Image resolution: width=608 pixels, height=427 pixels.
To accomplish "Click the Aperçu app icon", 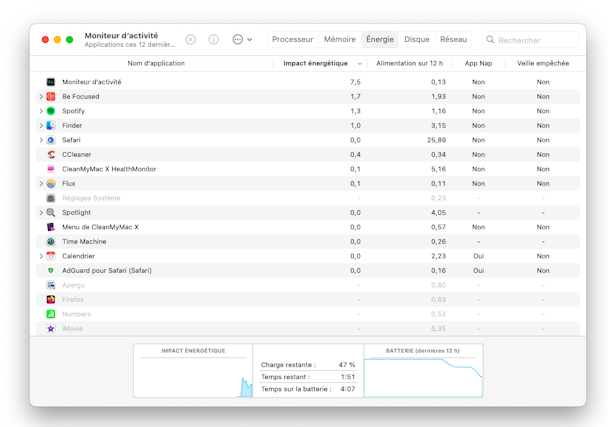I will pyautogui.click(x=51, y=285).
